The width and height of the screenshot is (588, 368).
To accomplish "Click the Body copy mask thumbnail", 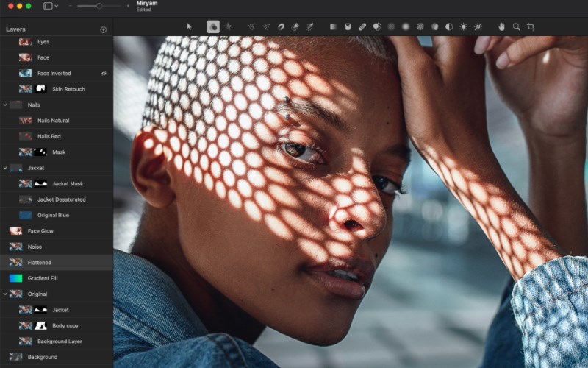I will (x=40, y=325).
